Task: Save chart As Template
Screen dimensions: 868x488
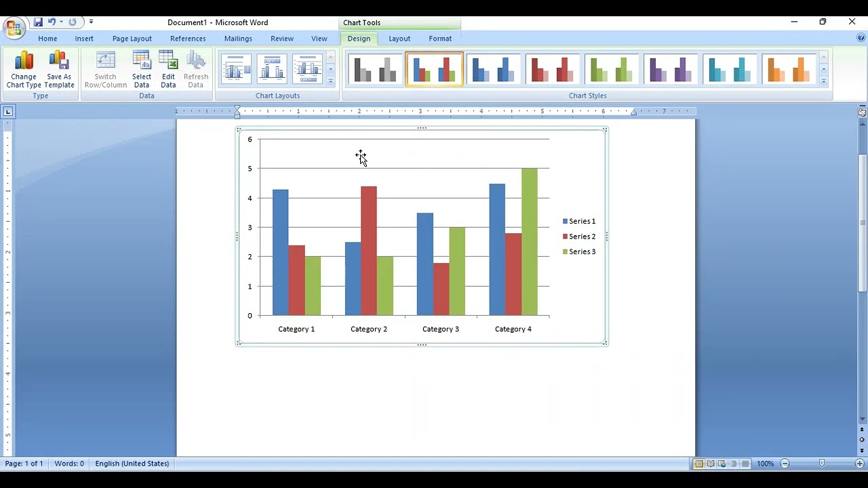Action: click(59, 69)
